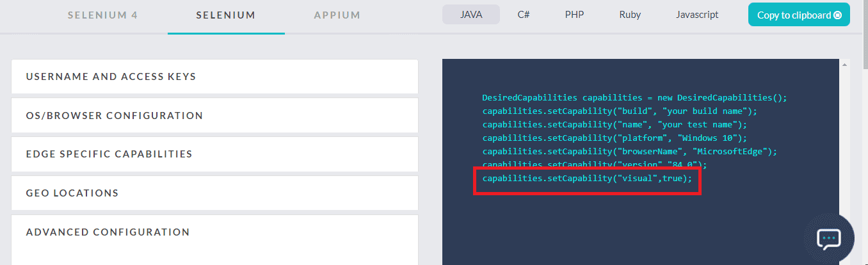Click the "version" 84.0 capability code line
The image size is (868, 265).
pos(595,165)
